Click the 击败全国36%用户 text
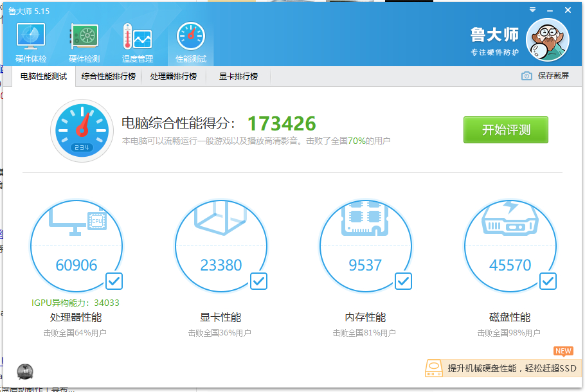This screenshot has width=585, height=392. (x=219, y=333)
